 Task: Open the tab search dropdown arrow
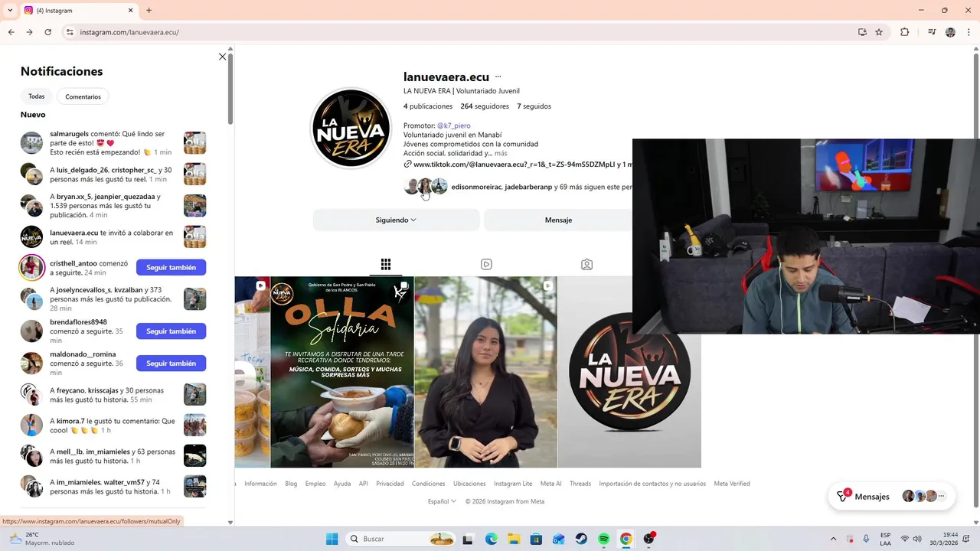coord(10,11)
